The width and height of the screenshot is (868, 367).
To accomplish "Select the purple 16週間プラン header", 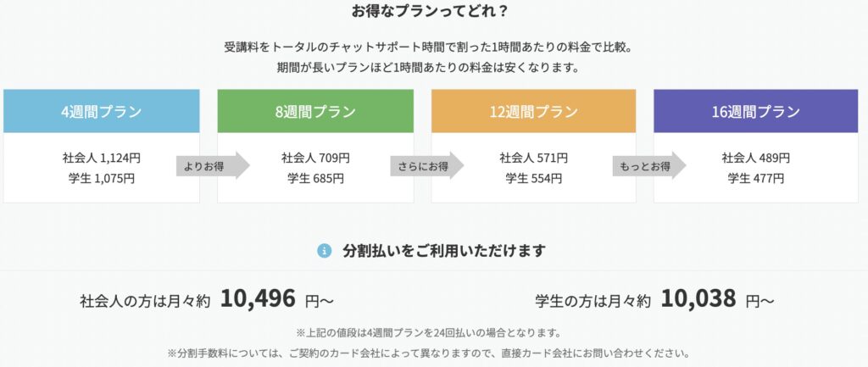I will [755, 111].
